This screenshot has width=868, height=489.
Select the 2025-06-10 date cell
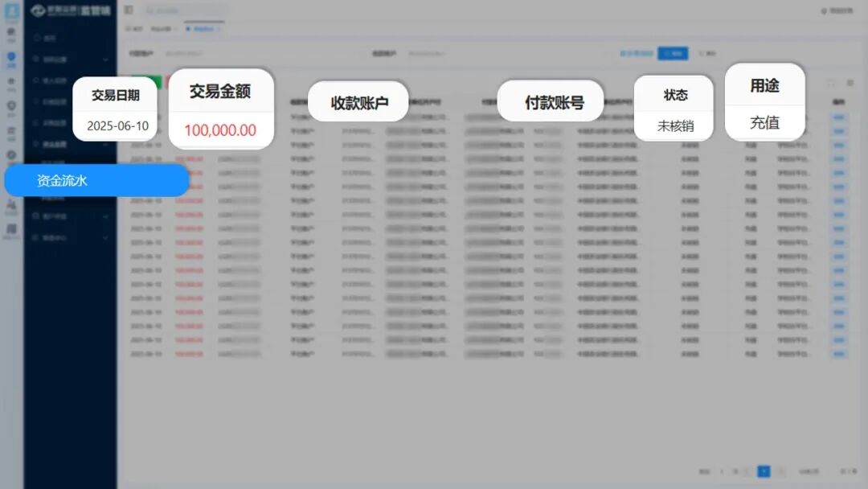(x=117, y=125)
